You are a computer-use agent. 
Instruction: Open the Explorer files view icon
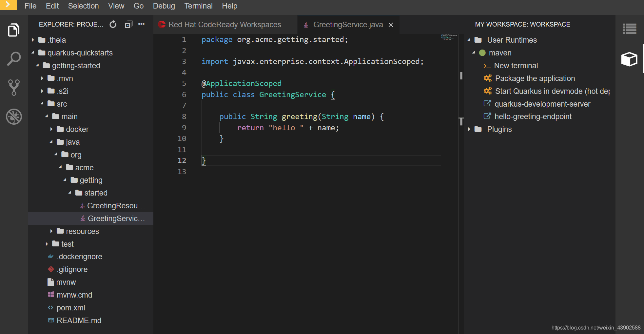tap(14, 30)
